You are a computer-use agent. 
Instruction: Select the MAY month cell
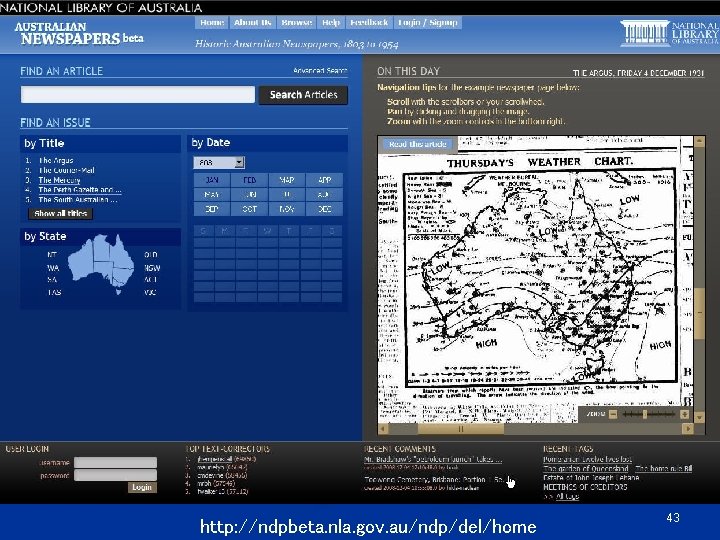pos(212,195)
